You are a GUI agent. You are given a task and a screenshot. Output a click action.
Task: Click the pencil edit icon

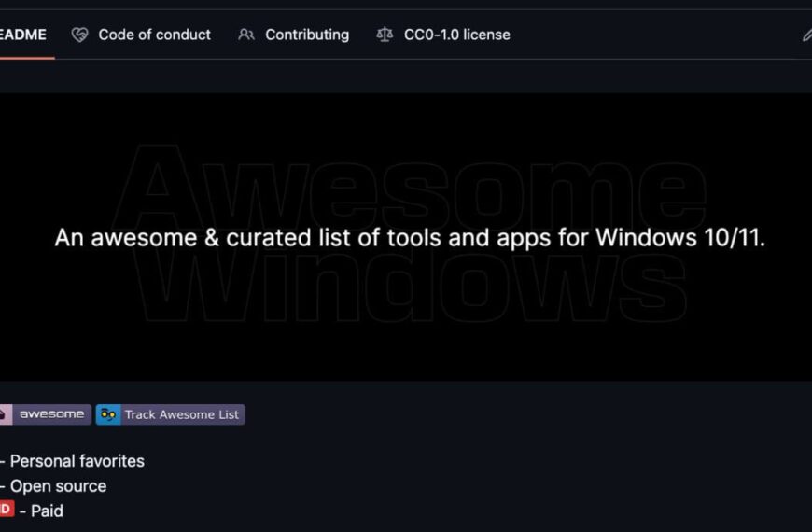[806, 35]
